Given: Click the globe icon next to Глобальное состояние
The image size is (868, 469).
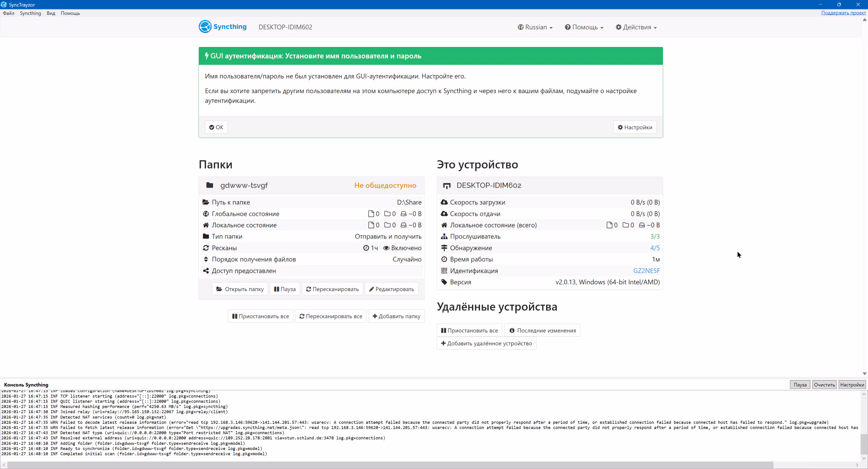Looking at the screenshot, I should pos(206,214).
